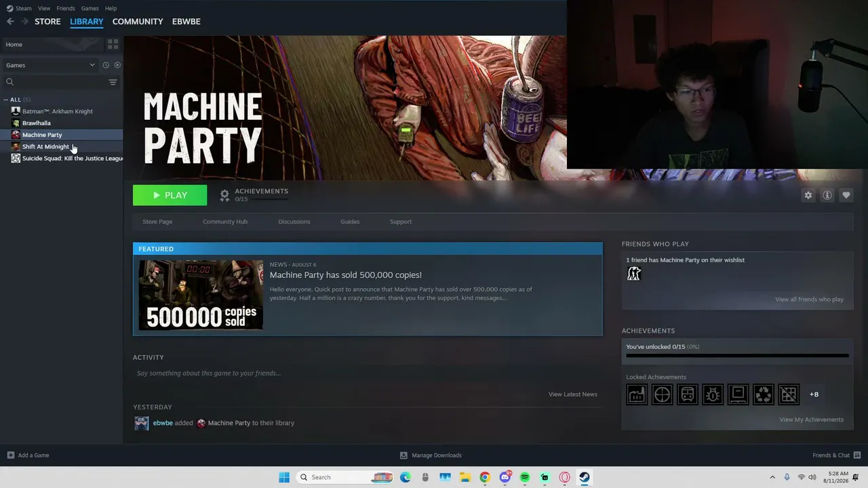
Task: Open the Community Hub link
Action: pos(225,222)
